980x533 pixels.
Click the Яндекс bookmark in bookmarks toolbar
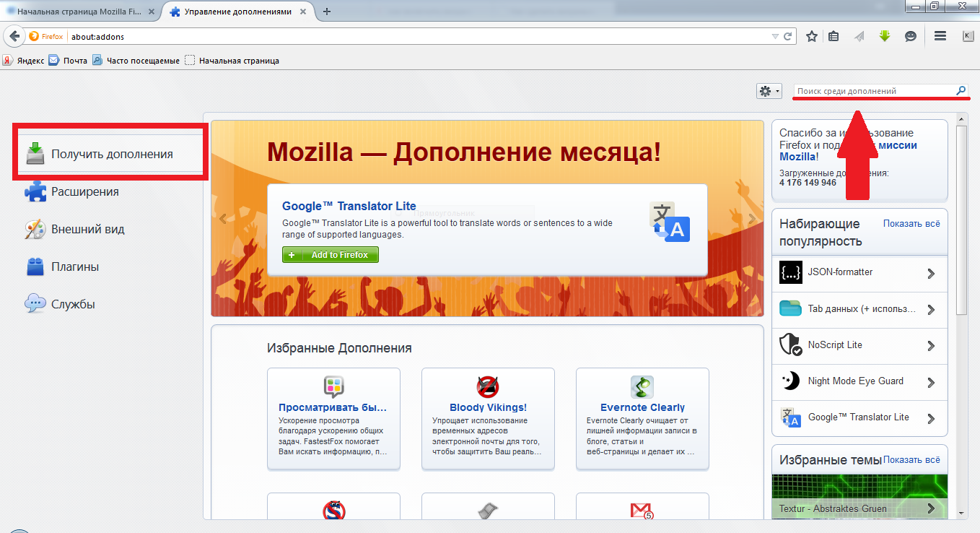(24, 61)
